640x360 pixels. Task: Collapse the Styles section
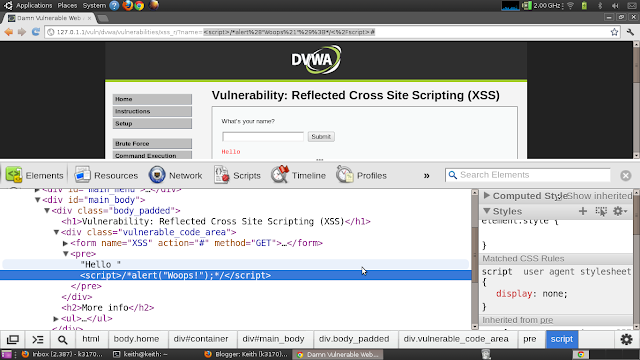(487, 211)
